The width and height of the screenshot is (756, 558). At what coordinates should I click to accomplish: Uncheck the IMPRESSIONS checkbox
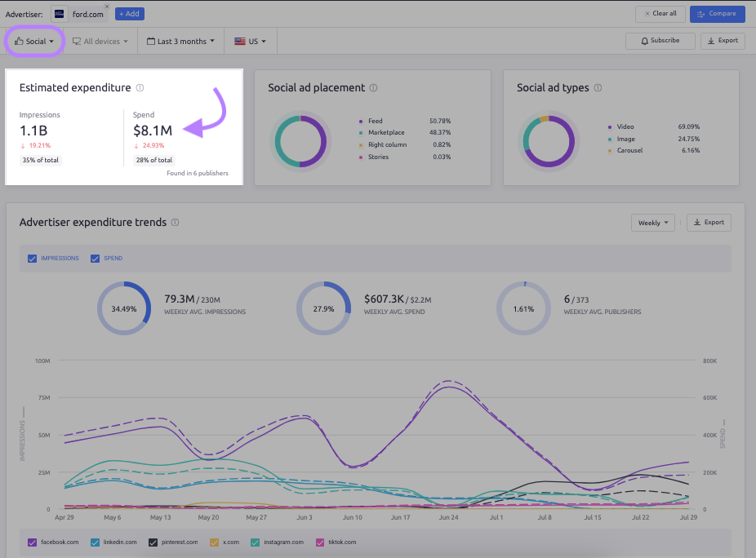coord(32,258)
